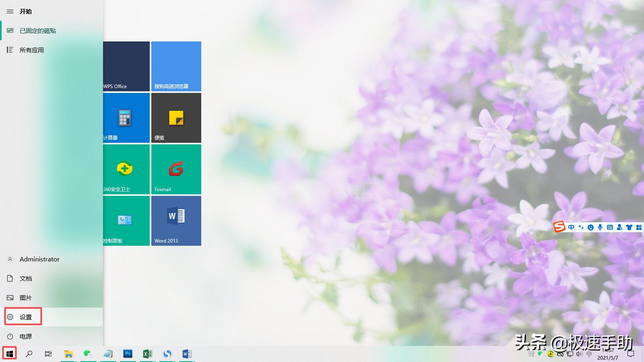644x362 pixels.
Task: Launch Excel from the taskbar
Action: point(147,354)
